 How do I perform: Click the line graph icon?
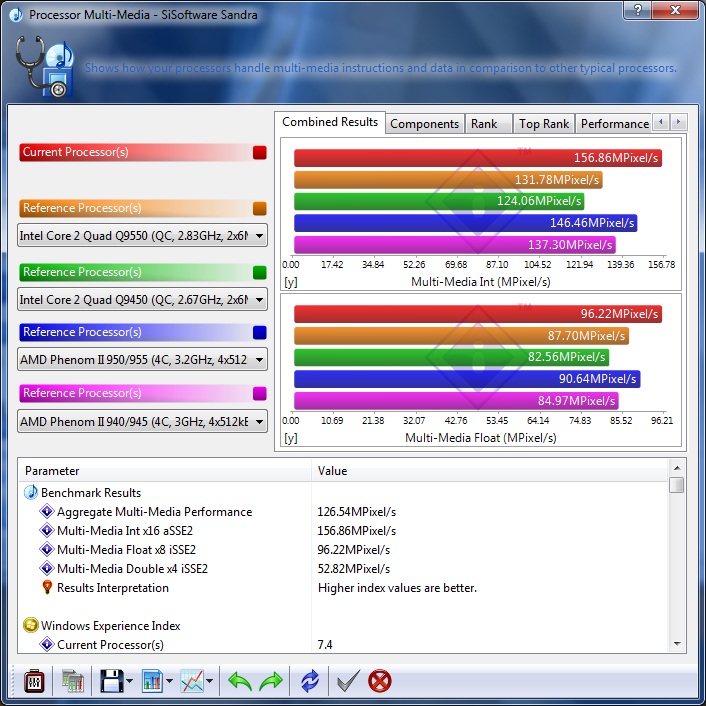[x=192, y=681]
